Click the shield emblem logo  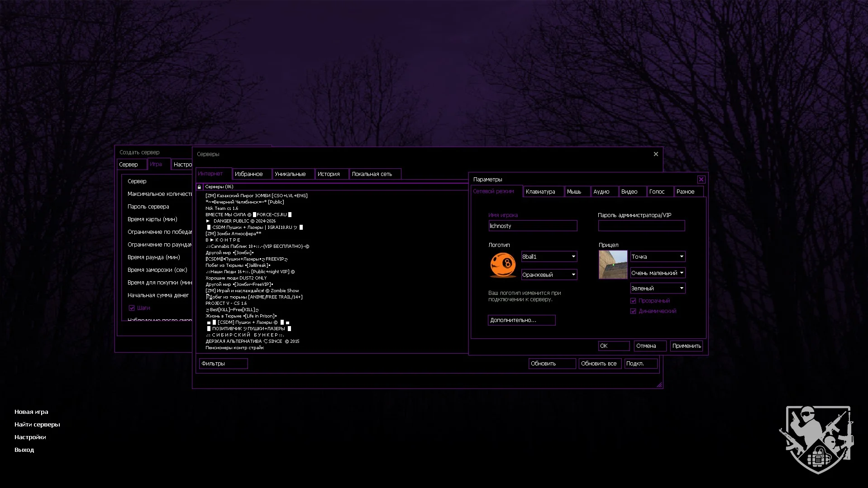coord(817,439)
